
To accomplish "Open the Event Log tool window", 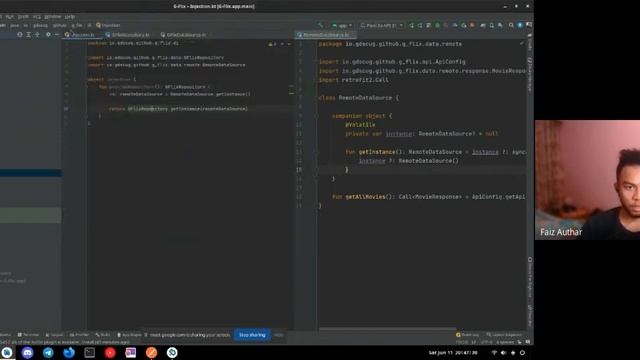I will (467, 335).
